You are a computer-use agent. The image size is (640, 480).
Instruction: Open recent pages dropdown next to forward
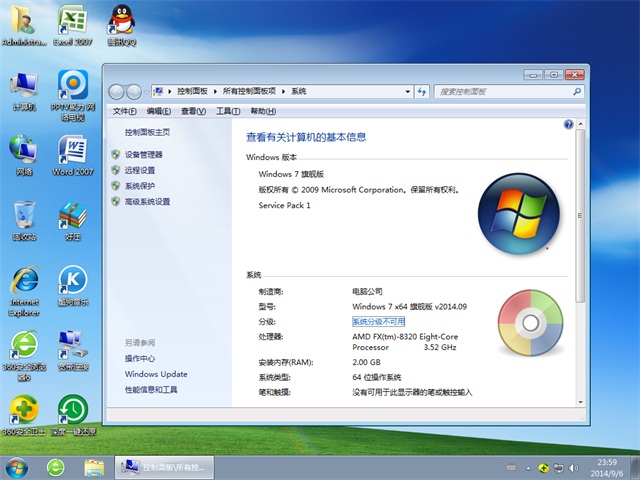(146, 92)
